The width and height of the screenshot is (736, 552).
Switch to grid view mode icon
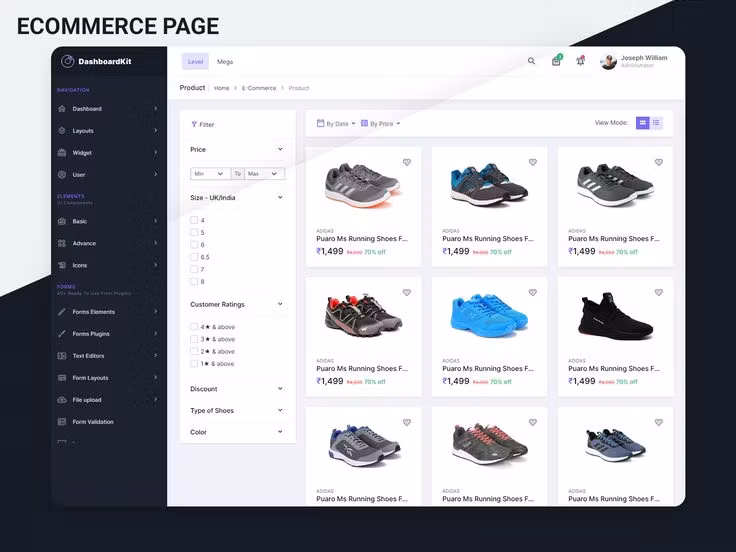tap(643, 123)
